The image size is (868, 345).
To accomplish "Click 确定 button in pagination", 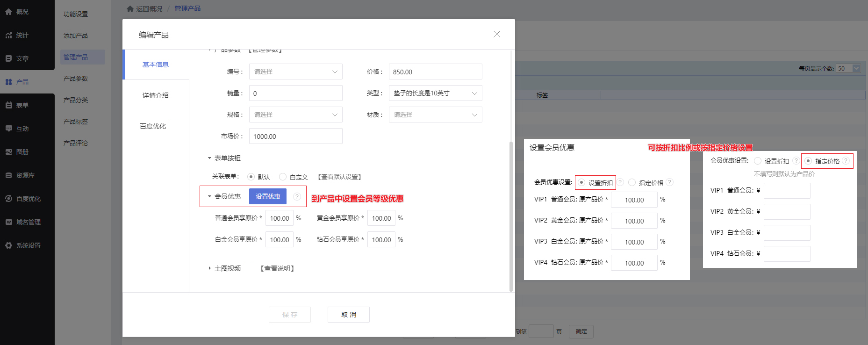I will point(581,331).
